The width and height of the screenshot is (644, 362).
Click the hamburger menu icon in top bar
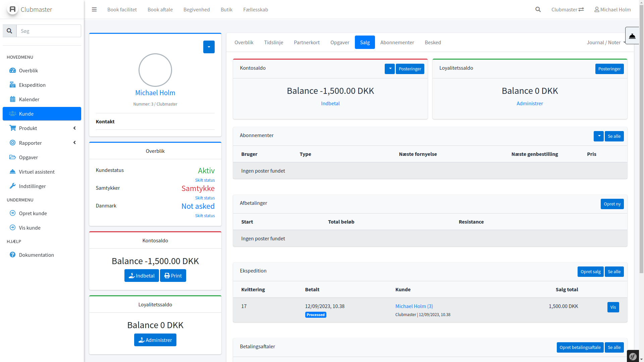point(94,9)
